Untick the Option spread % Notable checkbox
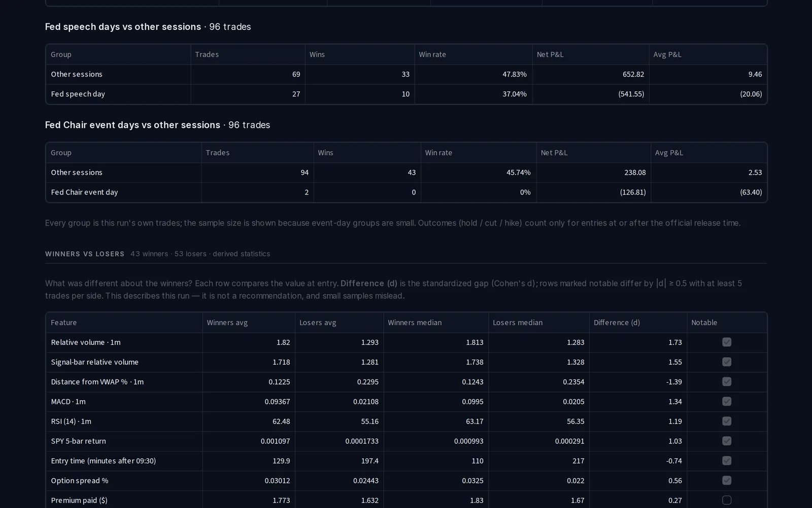The height and width of the screenshot is (508, 812). point(727,481)
